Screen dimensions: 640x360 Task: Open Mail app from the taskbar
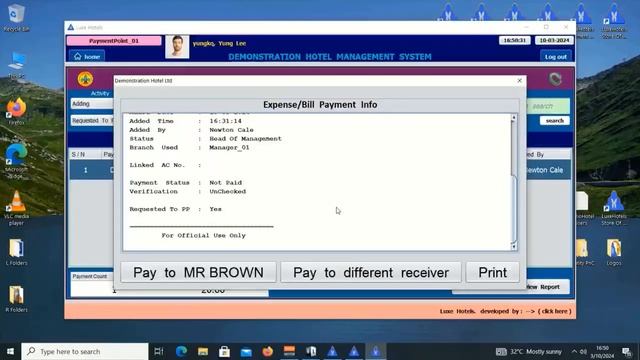click(x=246, y=351)
